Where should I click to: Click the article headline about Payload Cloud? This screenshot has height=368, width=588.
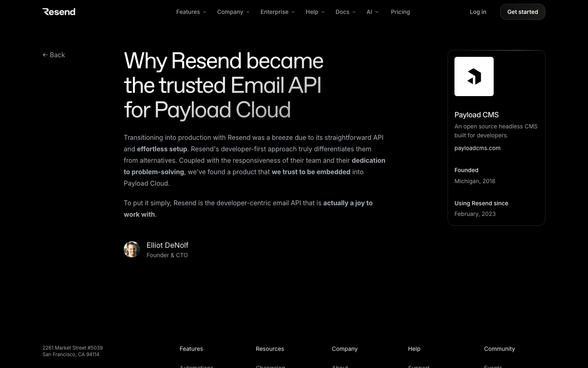pyautogui.click(x=223, y=85)
